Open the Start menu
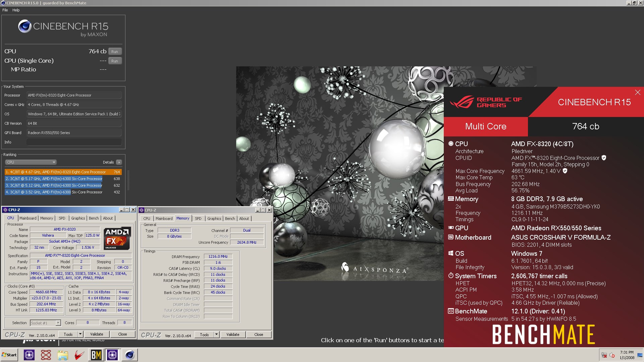Viewport: 644px width, 362px height. point(9,355)
